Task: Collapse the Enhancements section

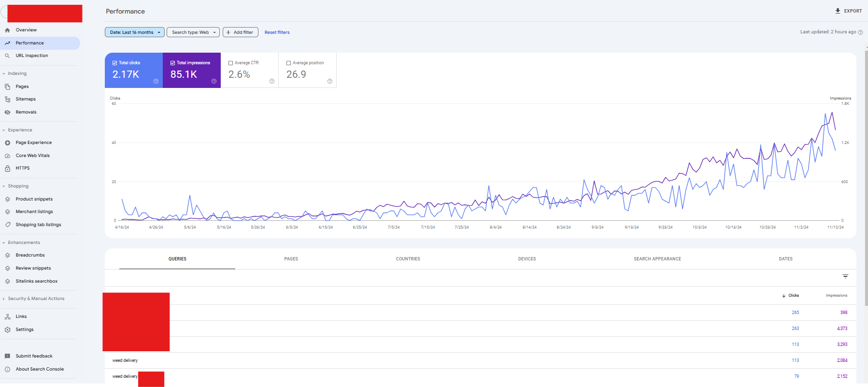Action: [4, 243]
